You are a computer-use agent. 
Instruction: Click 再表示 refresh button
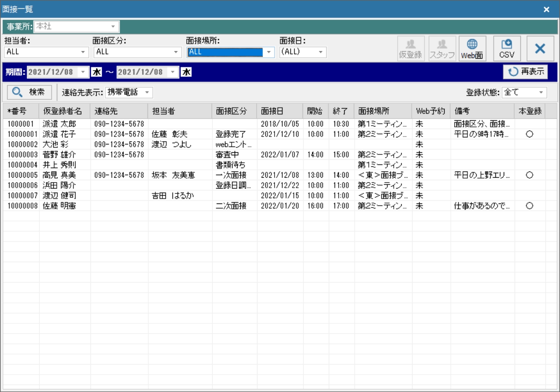click(525, 72)
